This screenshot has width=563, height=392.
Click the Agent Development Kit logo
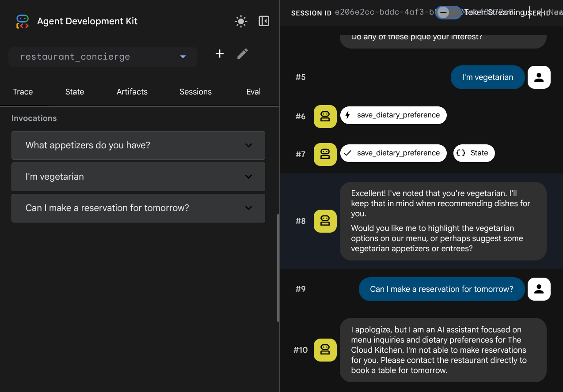point(23,21)
